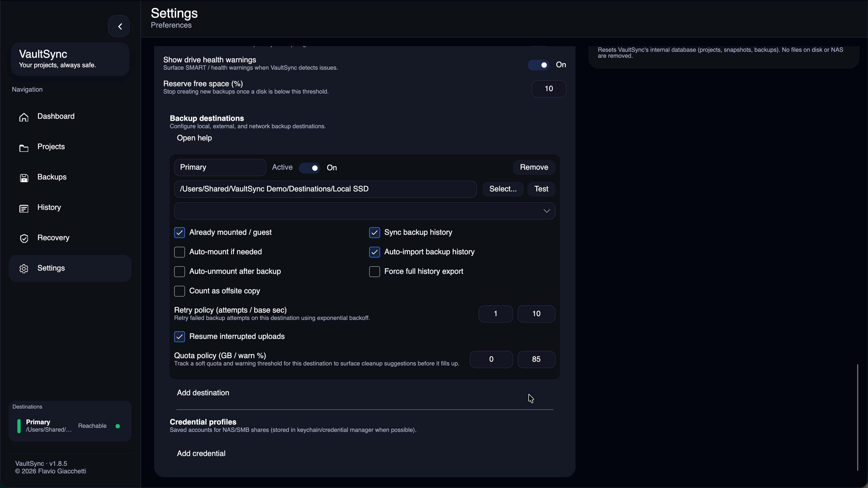The width and height of the screenshot is (868, 488).
Task: Check Count as offsite copy
Action: (180, 291)
